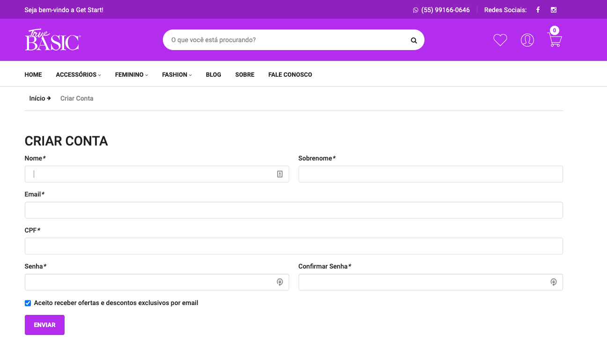
Task: Click the key icon in Confirmar Senha field
Action: click(554, 282)
